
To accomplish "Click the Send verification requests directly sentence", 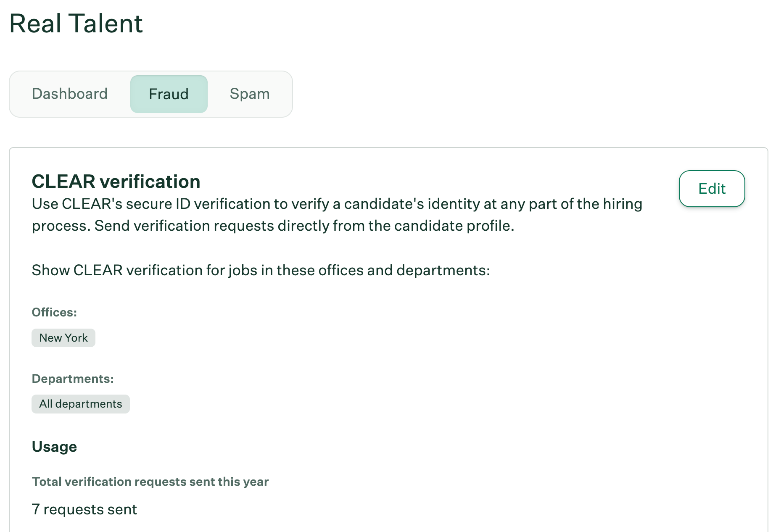I will [303, 226].
